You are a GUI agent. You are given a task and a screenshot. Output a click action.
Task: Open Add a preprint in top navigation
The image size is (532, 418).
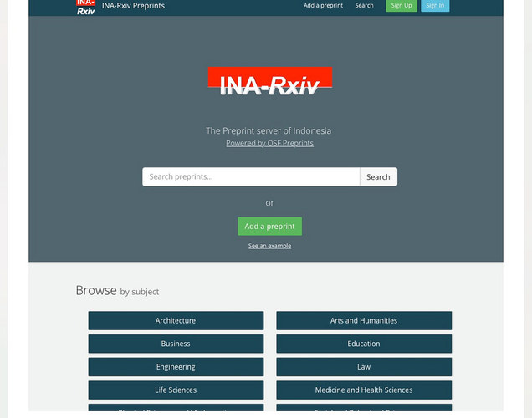pyautogui.click(x=323, y=5)
